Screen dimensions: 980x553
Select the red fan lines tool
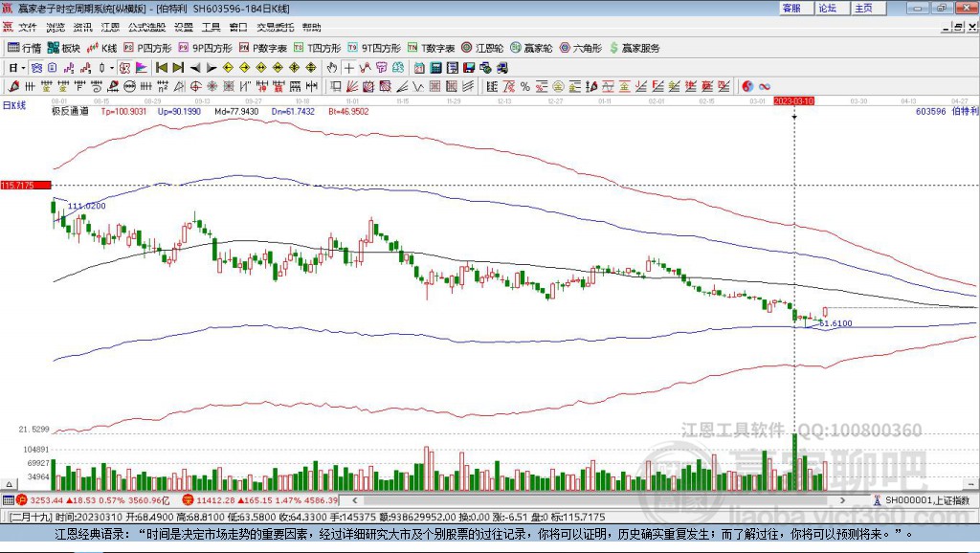pyautogui.click(x=352, y=86)
